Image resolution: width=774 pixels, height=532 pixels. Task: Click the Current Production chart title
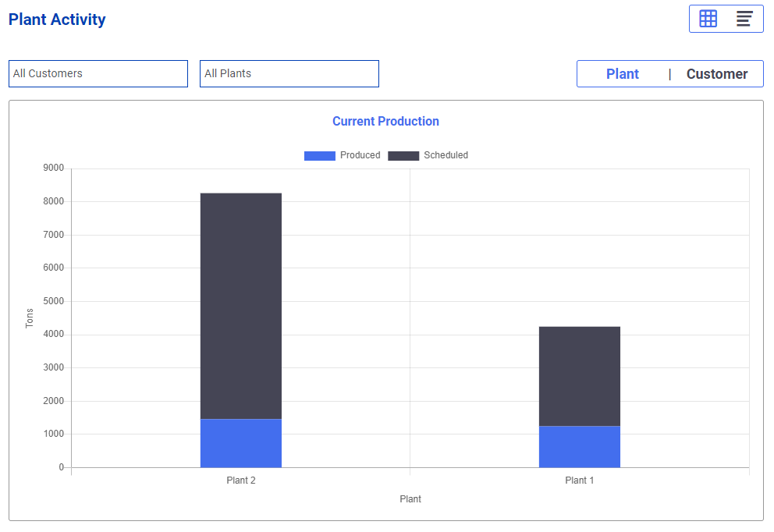(x=385, y=122)
